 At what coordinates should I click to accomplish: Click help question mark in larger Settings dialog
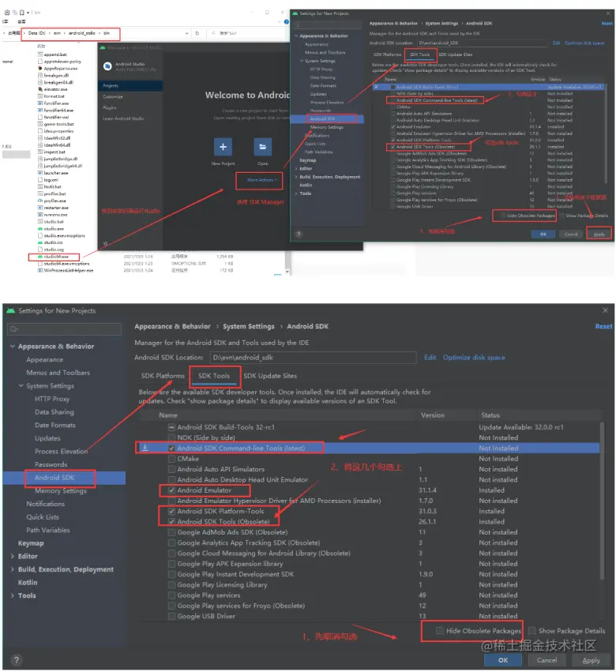coord(16,660)
